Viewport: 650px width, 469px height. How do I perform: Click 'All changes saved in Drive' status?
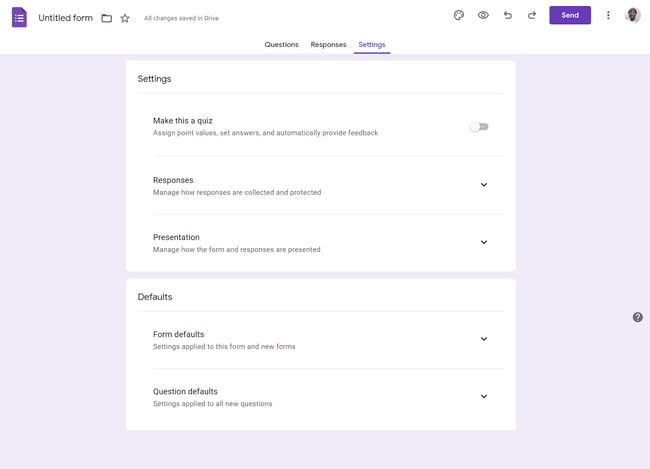[181, 18]
